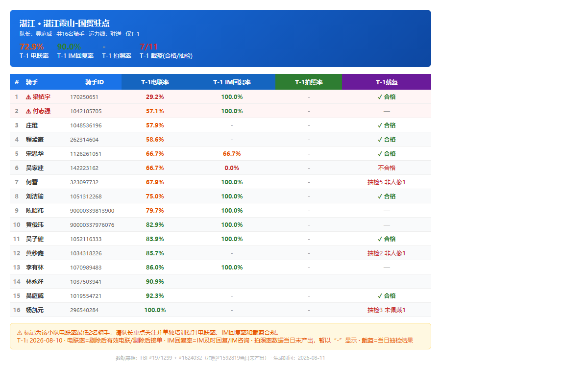Screen dimensions: 588x392
Task: Click the green T-1拍照率 column header
Action: [309, 82]
